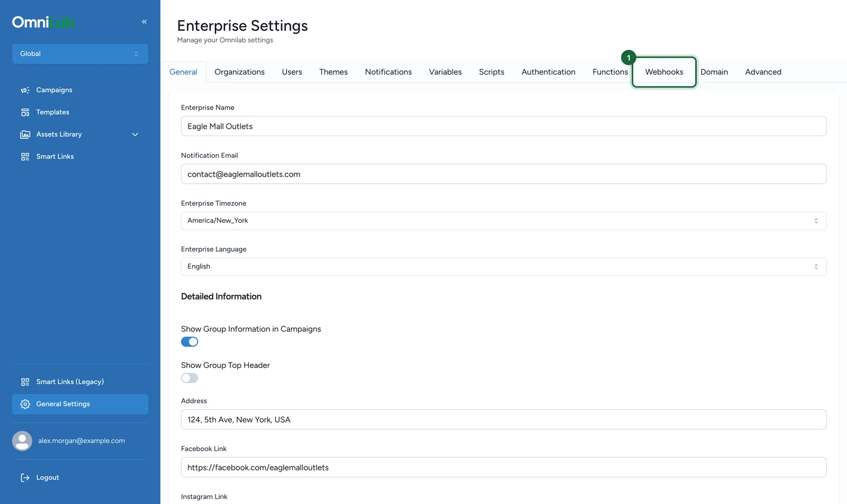Switch to the Themes tab
The image size is (847, 504).
334,72
